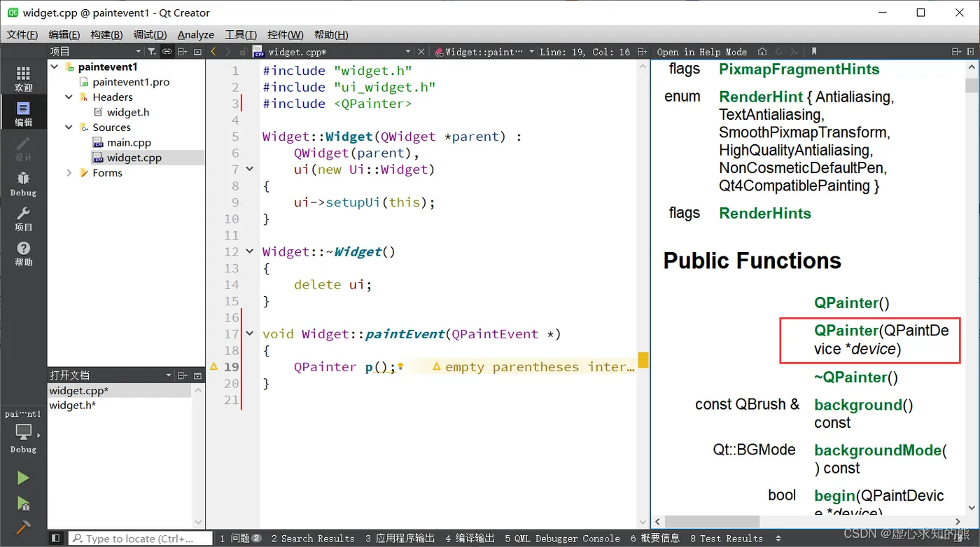Open the Search Results pane
980x547 pixels.
tap(313, 538)
